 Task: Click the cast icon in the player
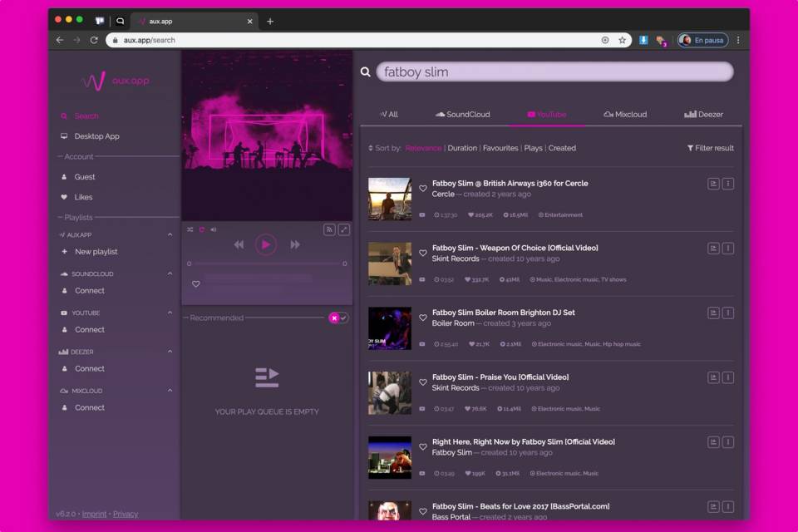(x=329, y=229)
